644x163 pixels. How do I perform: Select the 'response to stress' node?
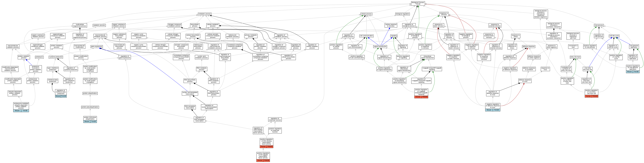click(515, 36)
